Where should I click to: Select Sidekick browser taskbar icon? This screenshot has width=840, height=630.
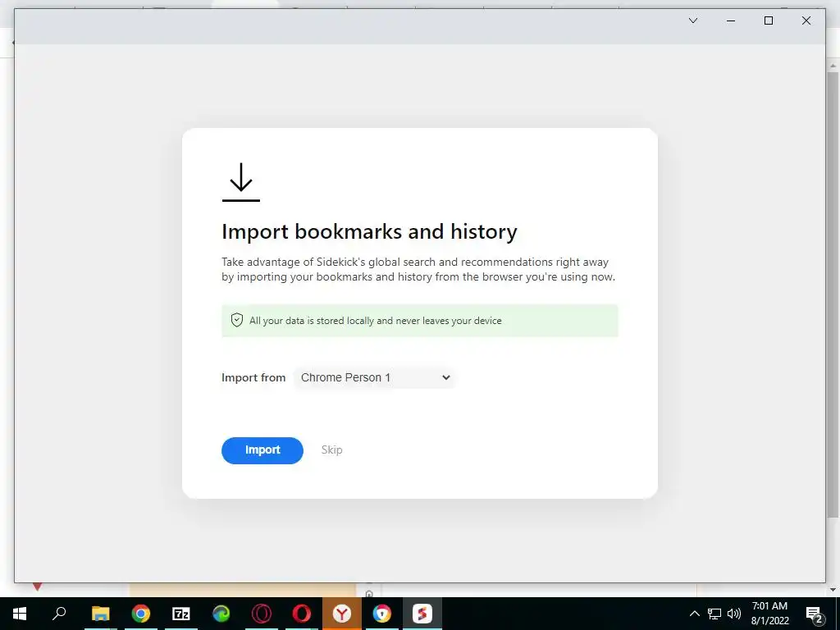pos(422,614)
